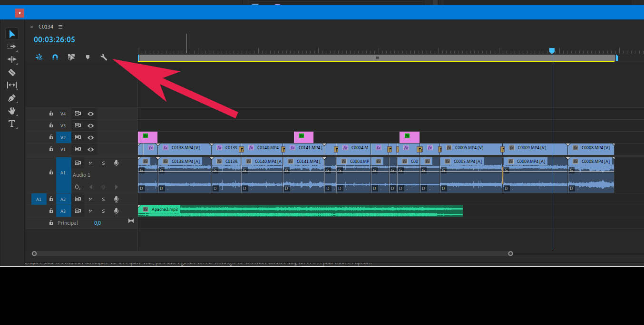Image resolution: width=644 pixels, height=325 pixels.
Task: Toggle the A3 track target
Action: point(63,211)
